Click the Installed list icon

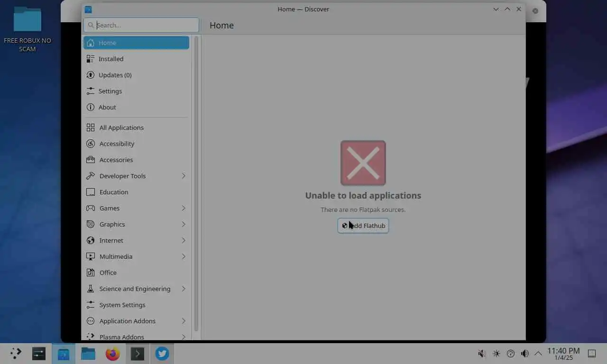90,59
